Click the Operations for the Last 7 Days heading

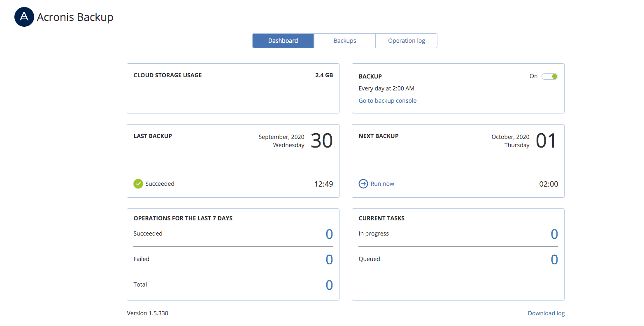[183, 218]
